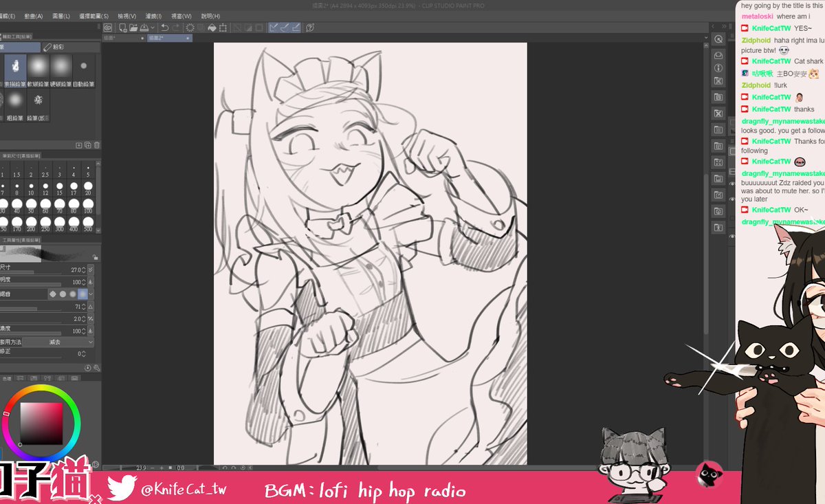The height and width of the screenshot is (504, 825).
Task: Open sub tool detail wrench icon
Action: pos(97,369)
